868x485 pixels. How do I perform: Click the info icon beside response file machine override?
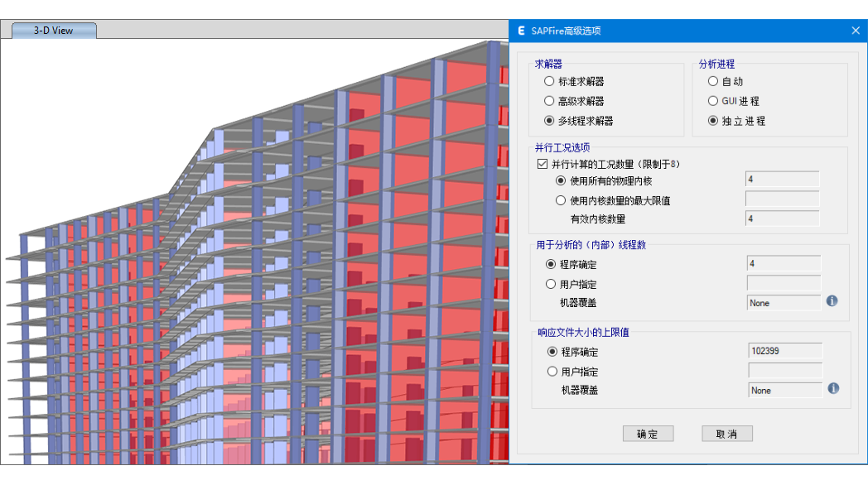click(833, 388)
